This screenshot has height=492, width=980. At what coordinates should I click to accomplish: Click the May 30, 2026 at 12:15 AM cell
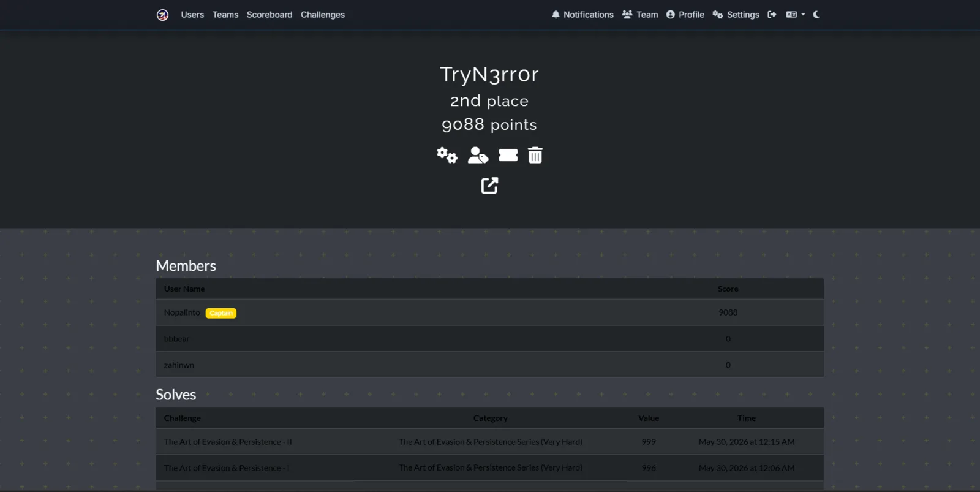pos(747,442)
